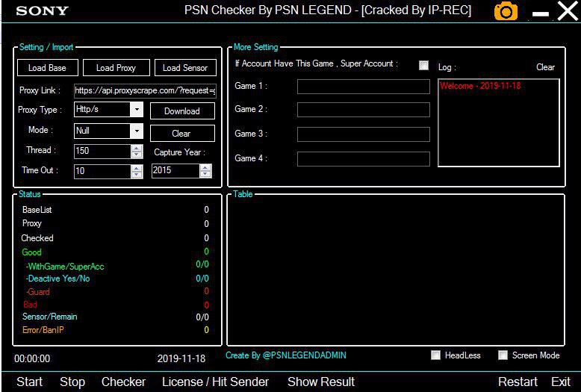Click the Error/BanIP status label
581x392 pixels.
tap(43, 330)
